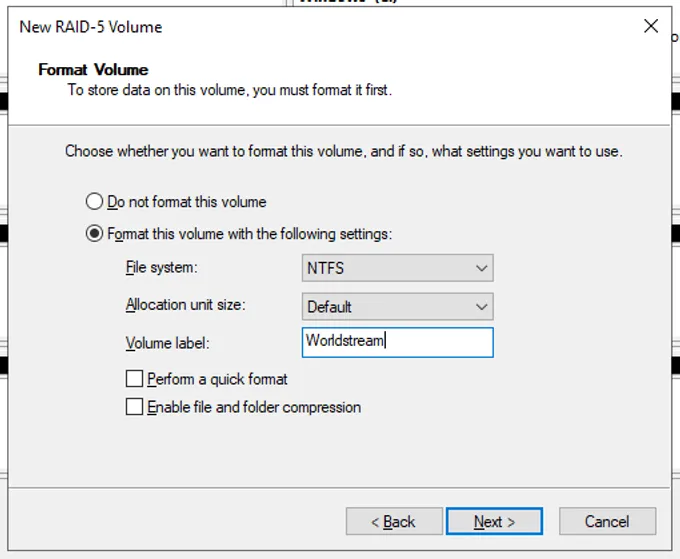Click the 'New RAID-5 Volume' title bar
680x559 pixels.
91,27
